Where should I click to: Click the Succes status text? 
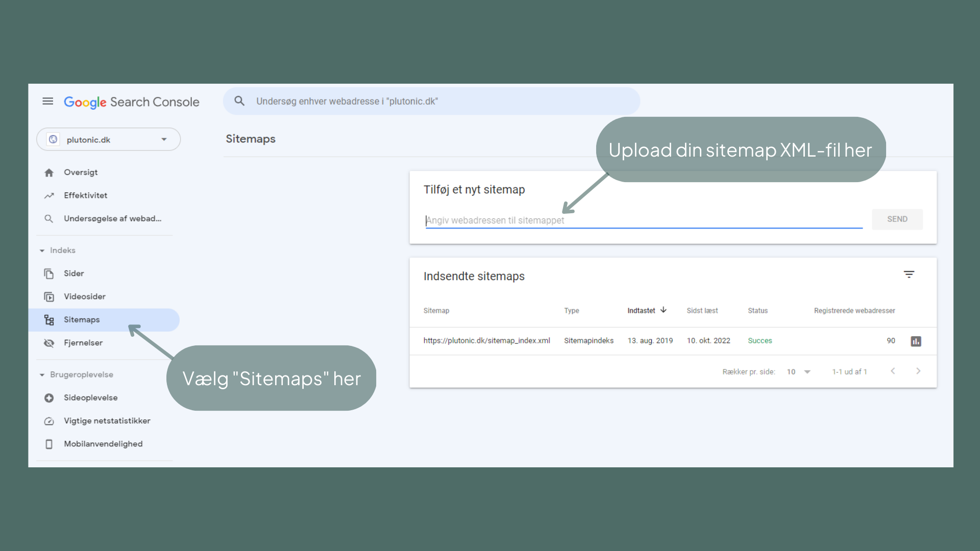coord(759,341)
